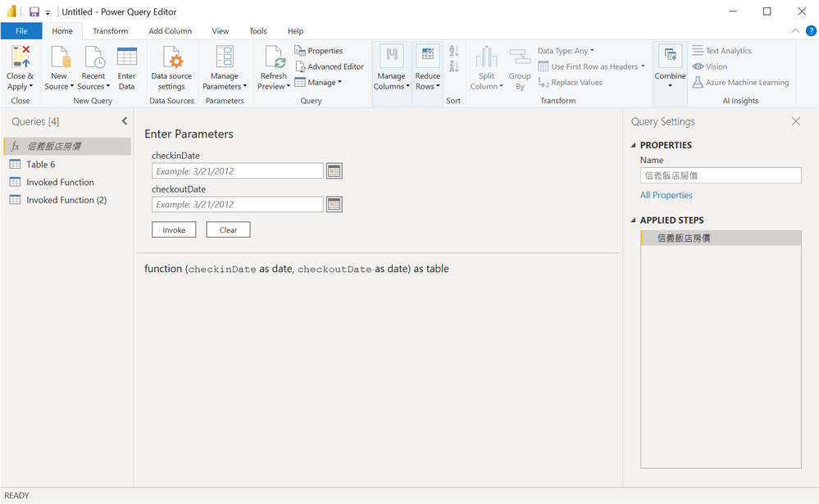Open the Data Type: Any dropdown

pos(566,51)
